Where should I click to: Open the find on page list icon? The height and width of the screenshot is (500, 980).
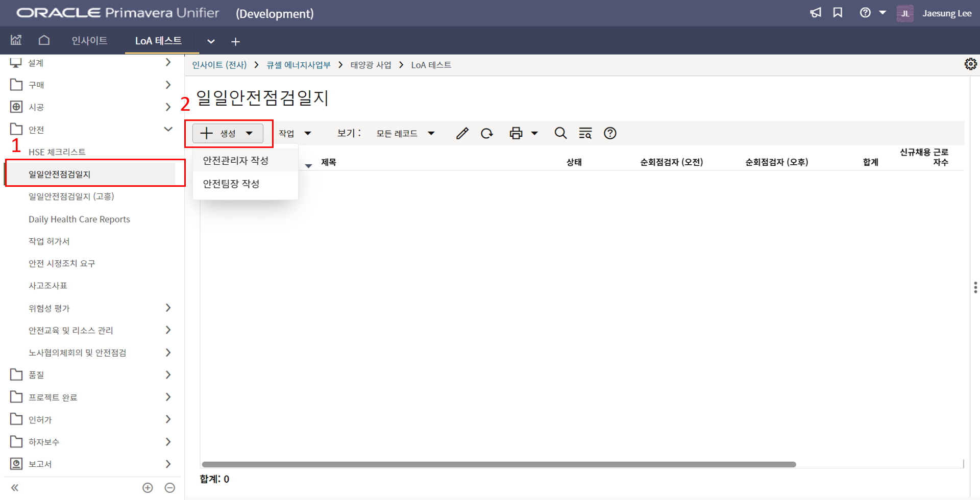pyautogui.click(x=585, y=134)
